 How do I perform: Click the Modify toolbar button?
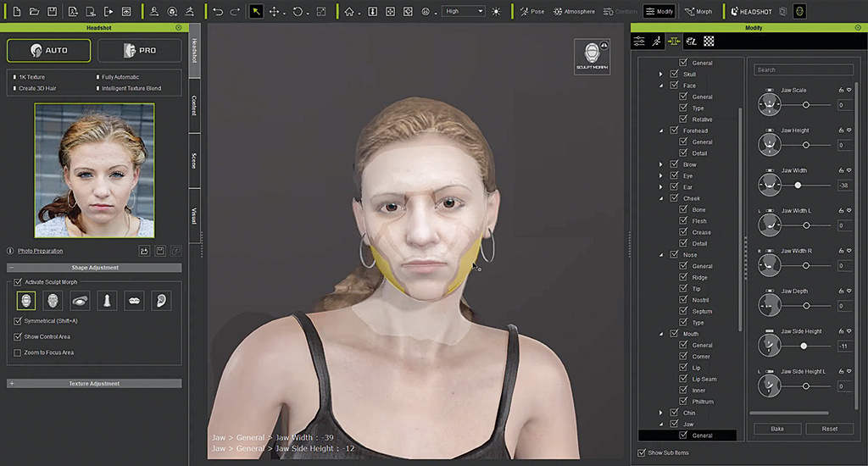click(659, 11)
